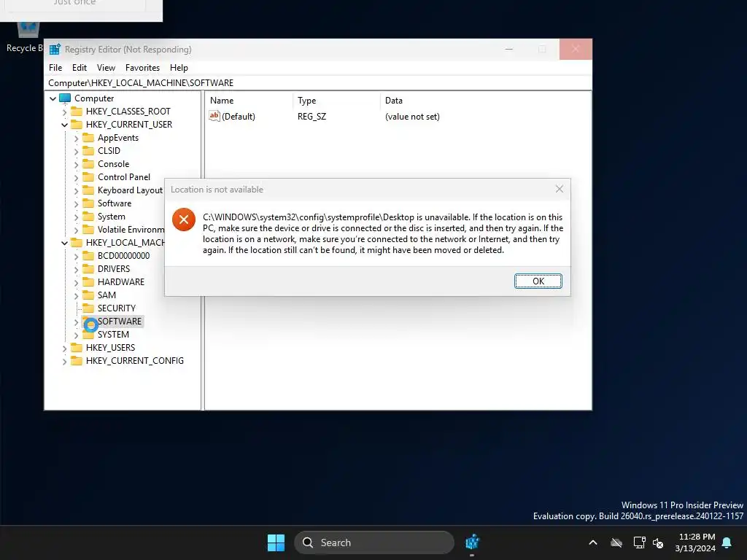Viewport: 747px width, 560px height.
Task: Select HKEY_CURRENT_CONFIG folder icon
Action: click(x=76, y=361)
